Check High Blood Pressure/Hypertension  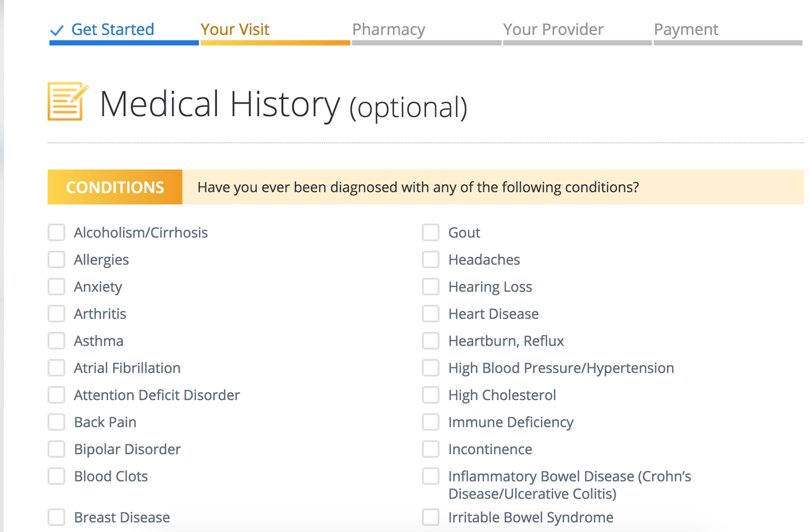[x=431, y=368]
